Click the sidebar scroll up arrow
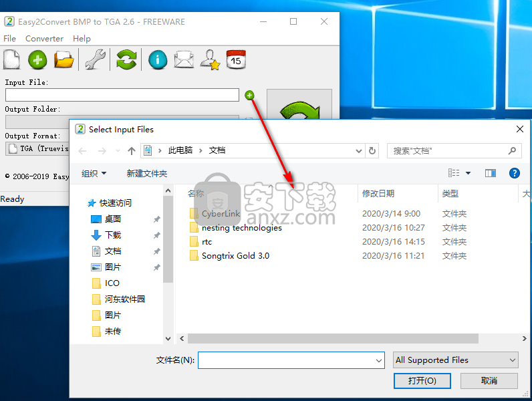This screenshot has height=401, width=532. pyautogui.click(x=168, y=191)
